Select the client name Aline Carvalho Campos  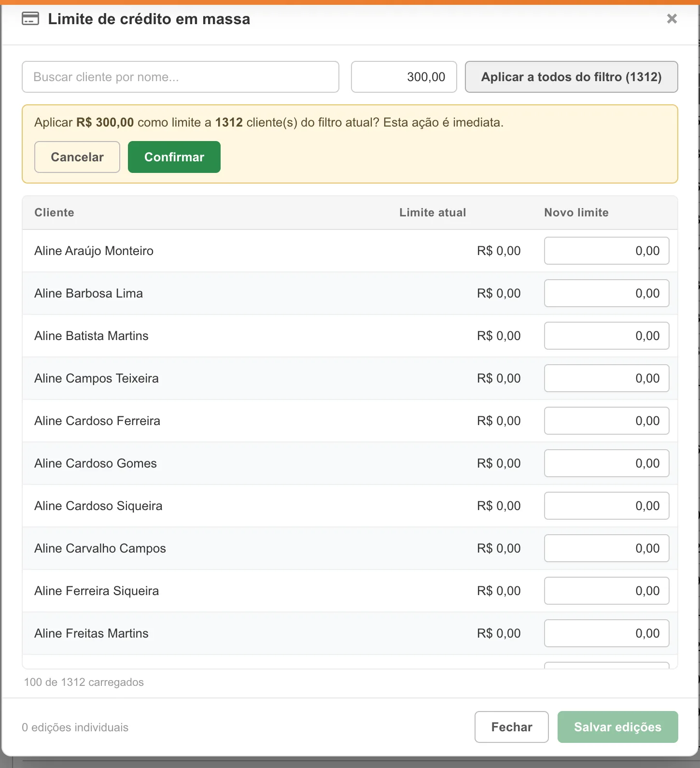[100, 549]
